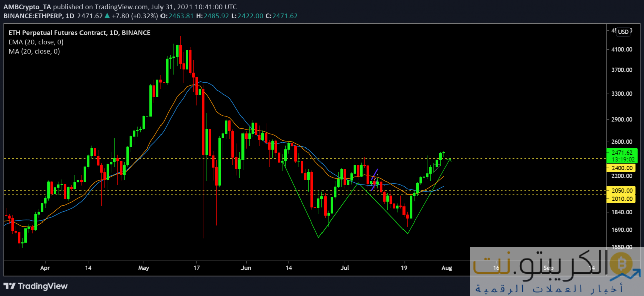Select the USD currency badge
This screenshot has height=296, width=644.
pyautogui.click(x=623, y=32)
